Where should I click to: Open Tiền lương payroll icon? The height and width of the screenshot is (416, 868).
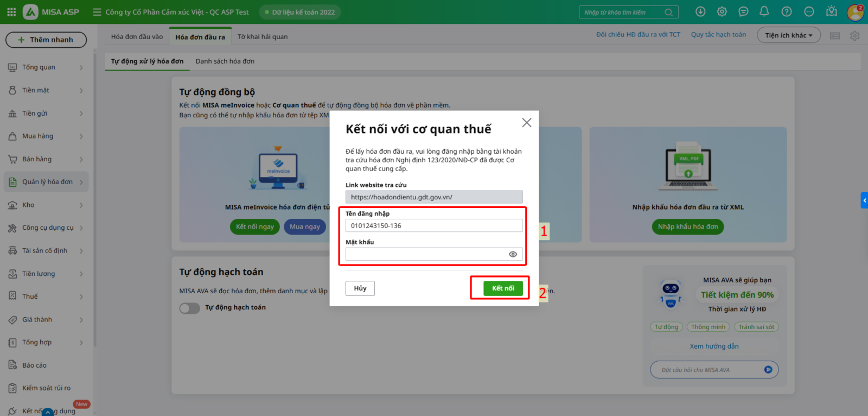click(x=12, y=274)
